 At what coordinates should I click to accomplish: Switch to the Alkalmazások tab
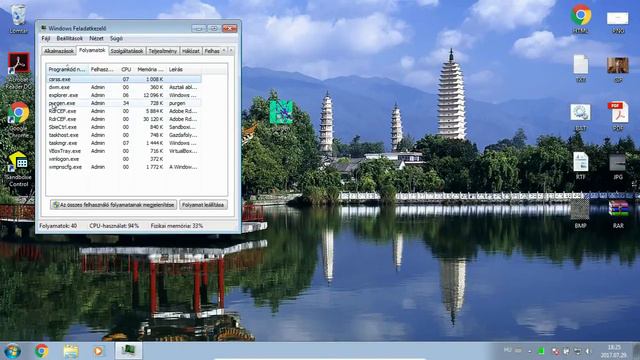click(59, 51)
